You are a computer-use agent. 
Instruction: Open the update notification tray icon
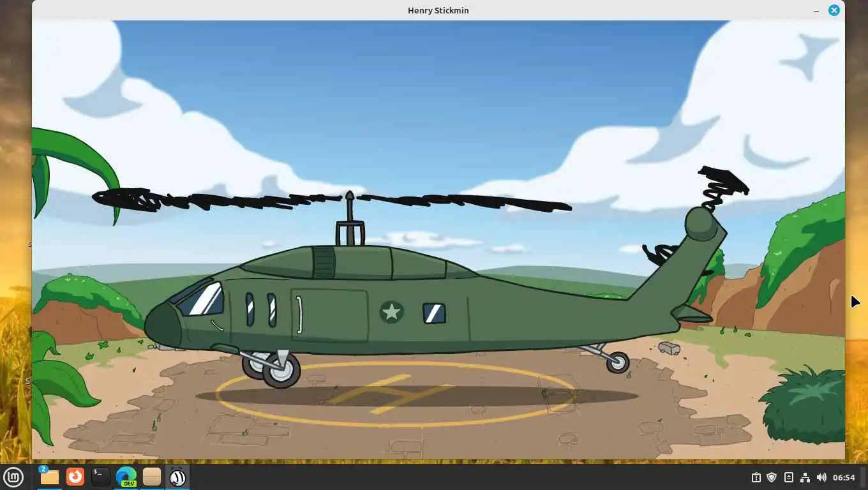[756, 477]
